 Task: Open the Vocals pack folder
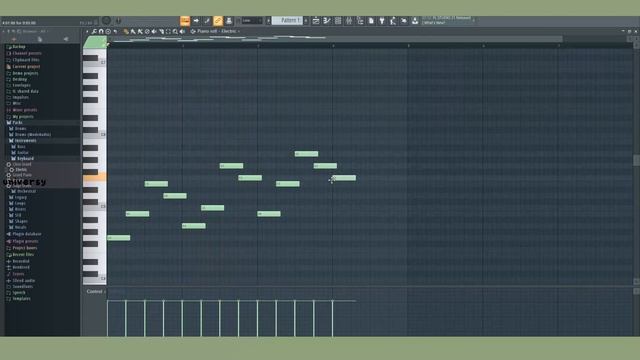point(20,227)
